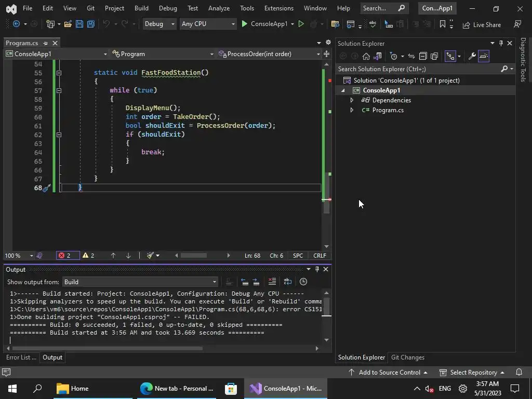Expand the Dependencies tree node

(x=352, y=100)
